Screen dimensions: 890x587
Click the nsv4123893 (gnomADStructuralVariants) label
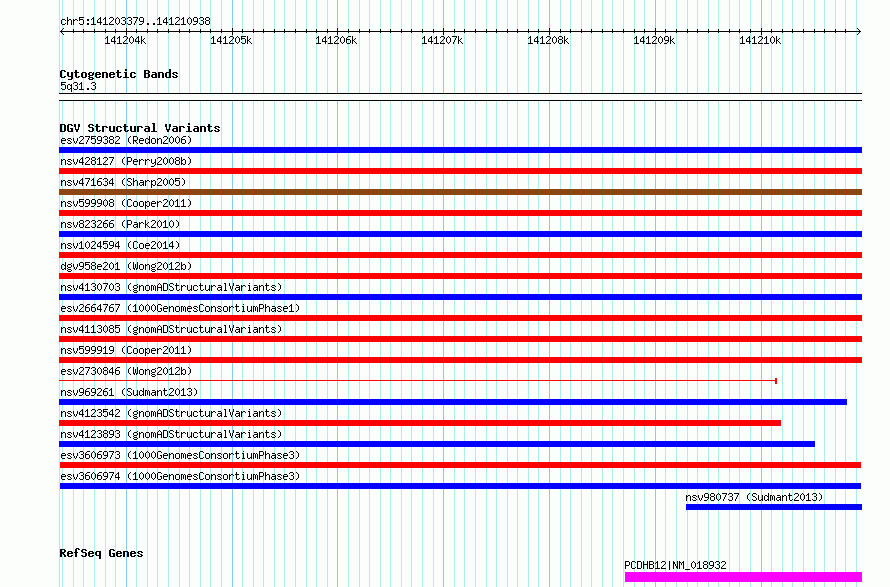coord(171,434)
